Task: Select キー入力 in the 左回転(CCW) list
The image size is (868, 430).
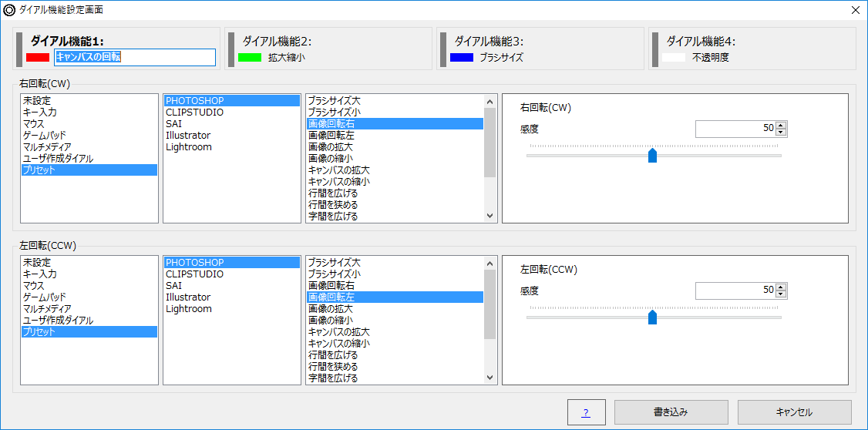Action: [89, 274]
